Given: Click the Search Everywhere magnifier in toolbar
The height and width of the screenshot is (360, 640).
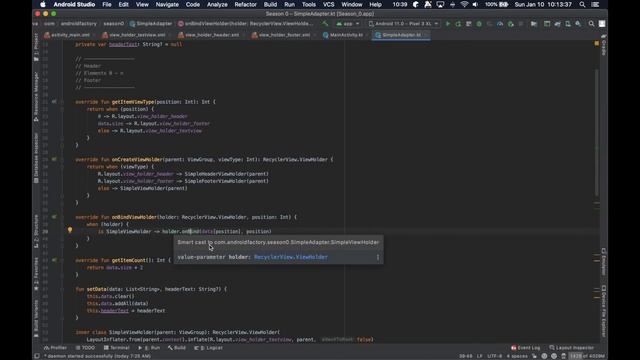Looking at the screenshot, I should tap(591, 24).
